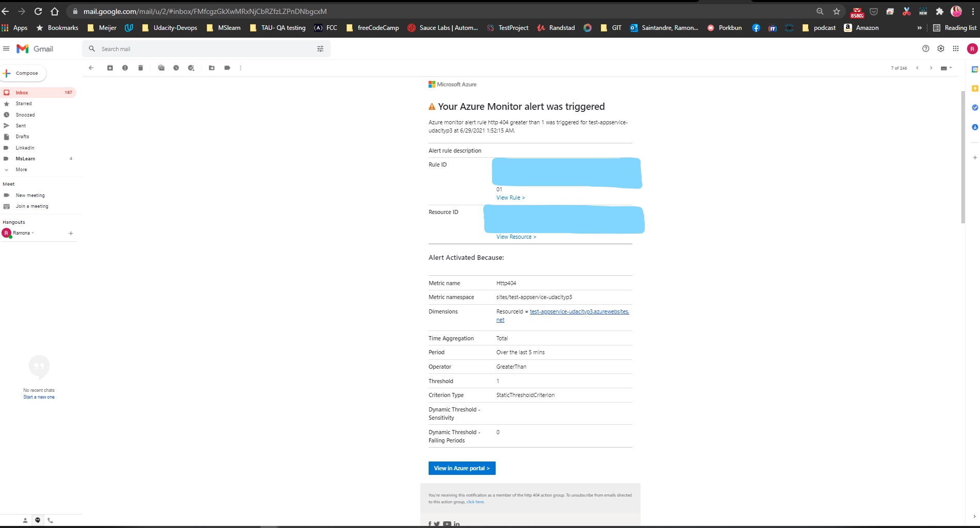980x528 pixels.
Task: Open Google account avatar R
Action: (972, 49)
